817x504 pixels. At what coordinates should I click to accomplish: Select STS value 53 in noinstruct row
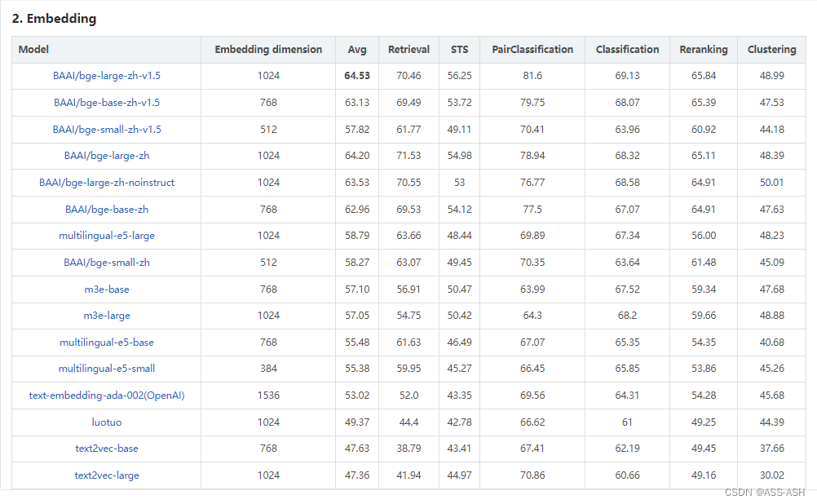(x=459, y=183)
